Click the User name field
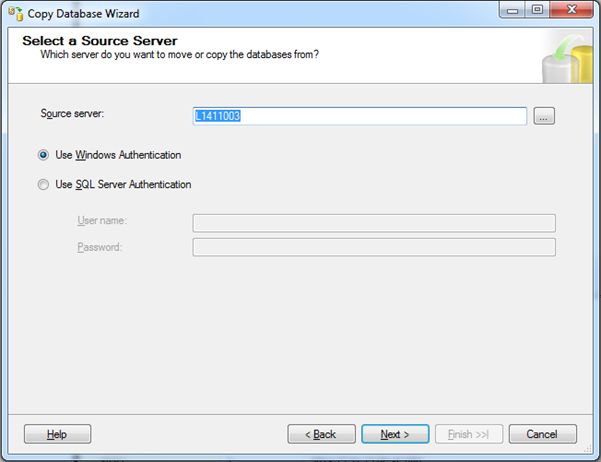This screenshot has height=462, width=601. click(373, 223)
